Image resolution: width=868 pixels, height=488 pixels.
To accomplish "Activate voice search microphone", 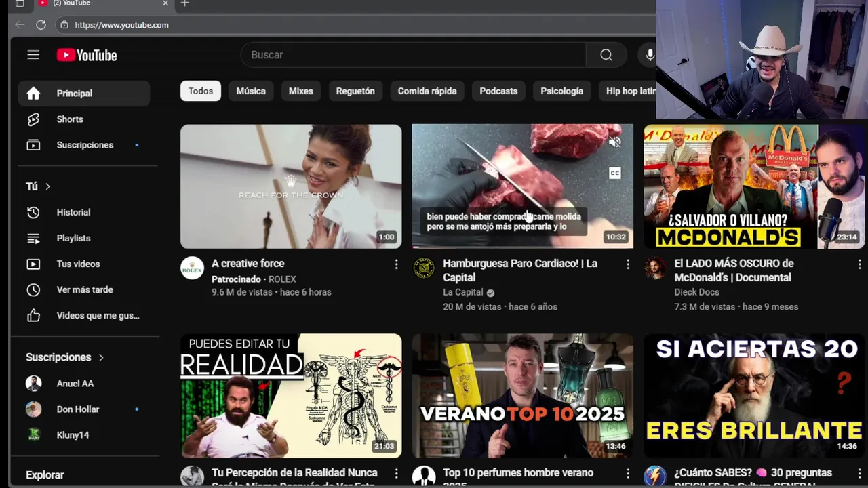I will coord(650,55).
